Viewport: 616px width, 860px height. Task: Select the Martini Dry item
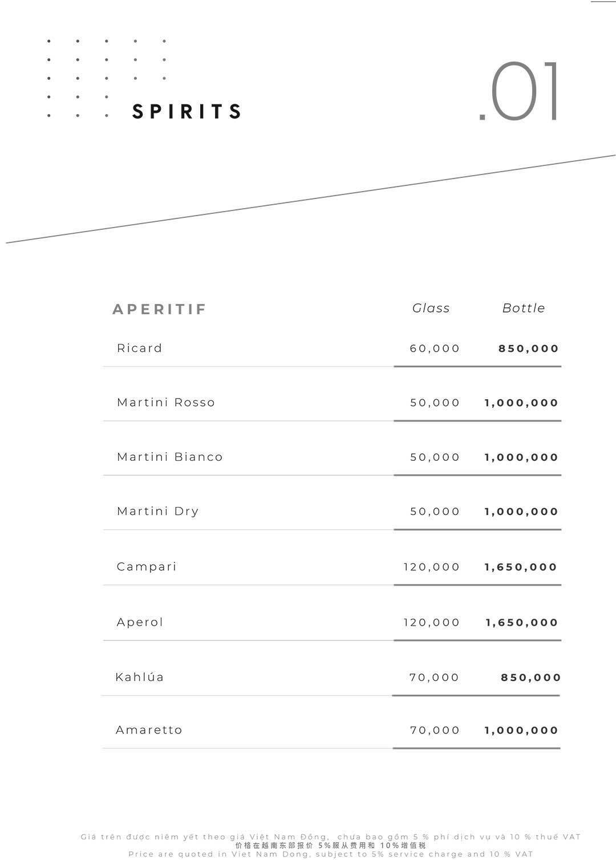click(158, 511)
